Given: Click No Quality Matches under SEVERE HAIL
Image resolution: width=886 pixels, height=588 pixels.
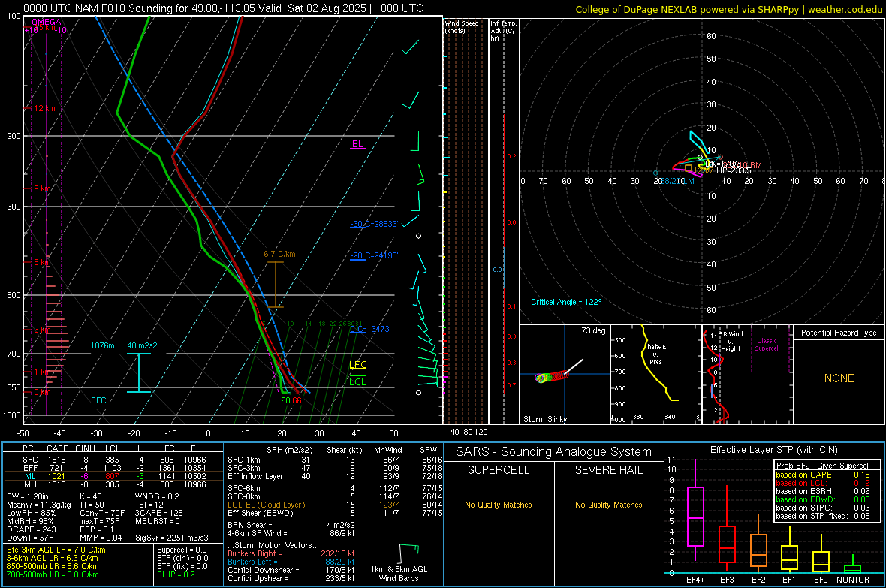Looking at the screenshot, I should pyautogui.click(x=608, y=505).
